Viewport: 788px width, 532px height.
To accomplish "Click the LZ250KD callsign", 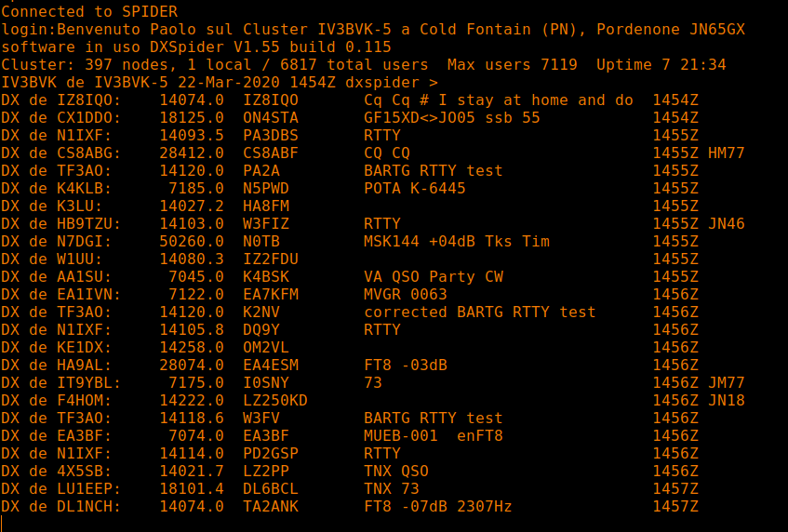I will click(x=275, y=400).
